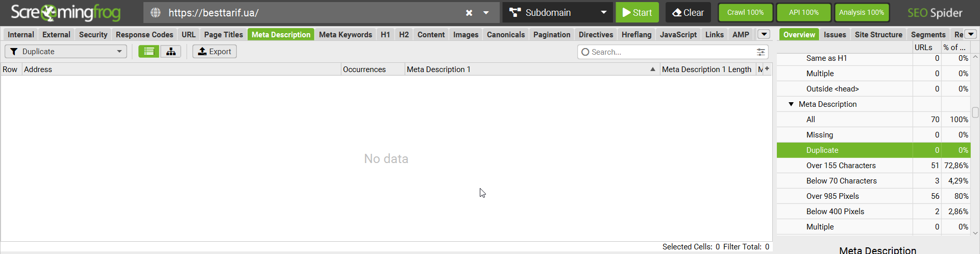
Task: Select the Missing row
Action: [873, 135]
